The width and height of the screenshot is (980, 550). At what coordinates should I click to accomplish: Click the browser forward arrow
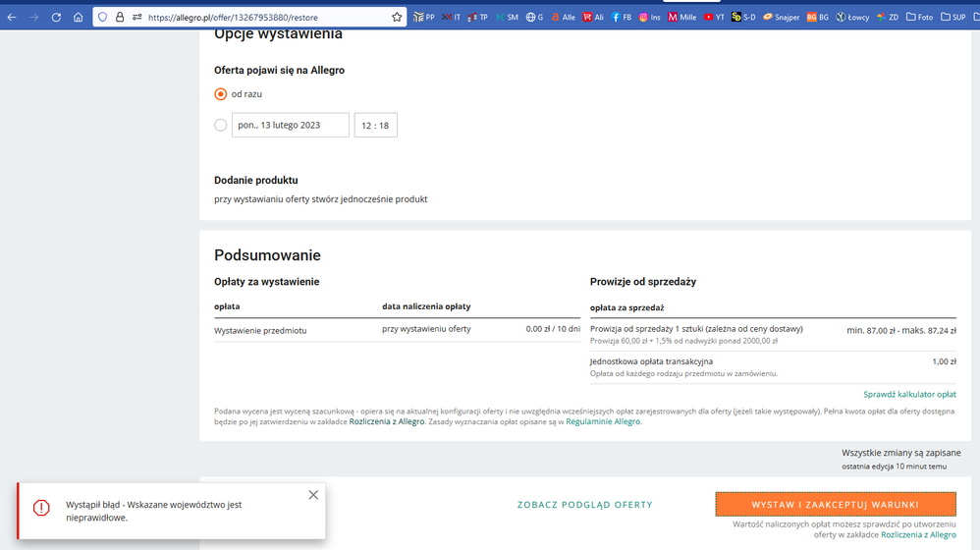[33, 18]
